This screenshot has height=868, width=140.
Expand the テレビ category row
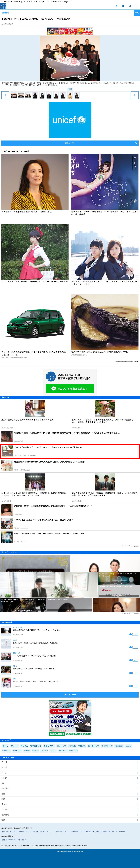point(70,778)
